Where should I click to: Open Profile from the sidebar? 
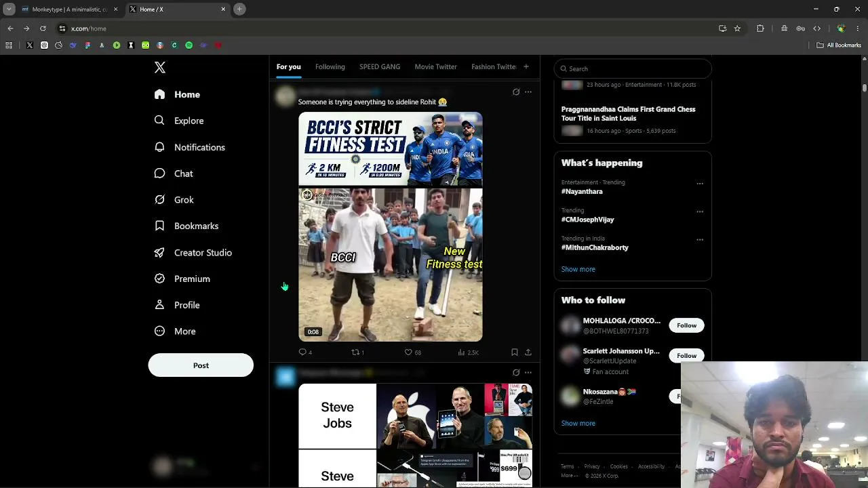click(x=176, y=305)
